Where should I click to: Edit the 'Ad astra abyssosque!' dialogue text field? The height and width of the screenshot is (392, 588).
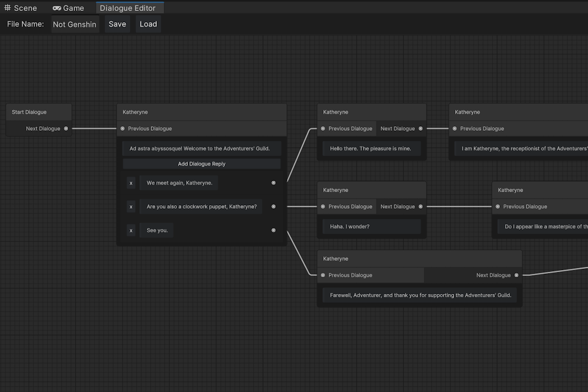(202, 149)
